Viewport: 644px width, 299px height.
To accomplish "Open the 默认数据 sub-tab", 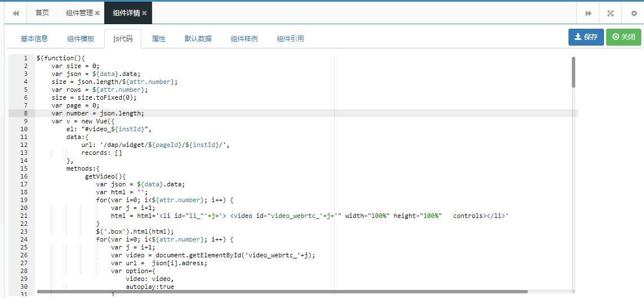I will tap(198, 39).
